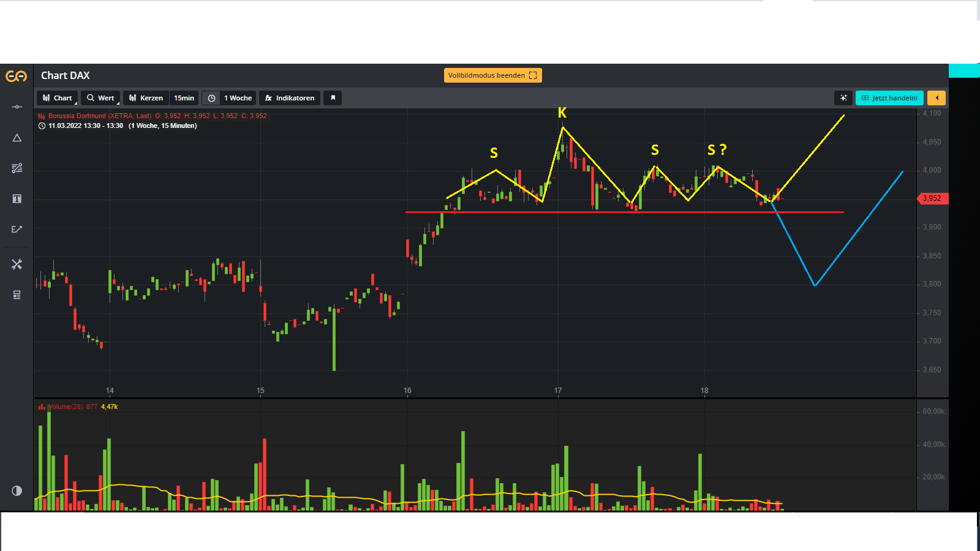Open the chart settings tools icon
This screenshot has height=551, width=980.
click(x=17, y=264)
